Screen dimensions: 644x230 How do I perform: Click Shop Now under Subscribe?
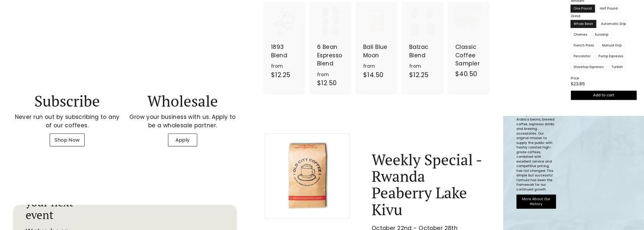coord(67,140)
